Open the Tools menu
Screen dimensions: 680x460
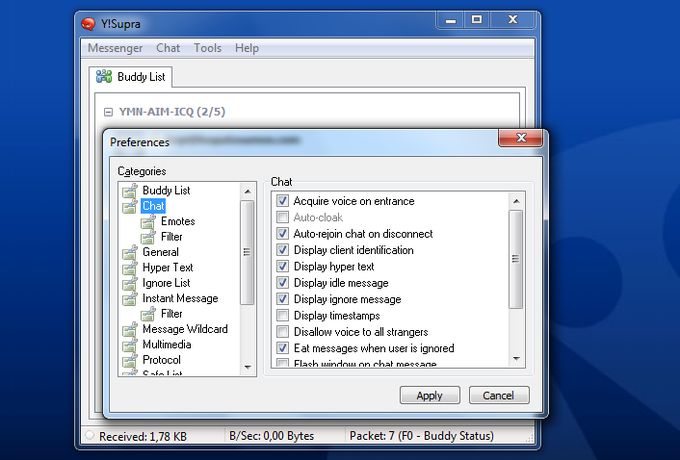tap(207, 48)
